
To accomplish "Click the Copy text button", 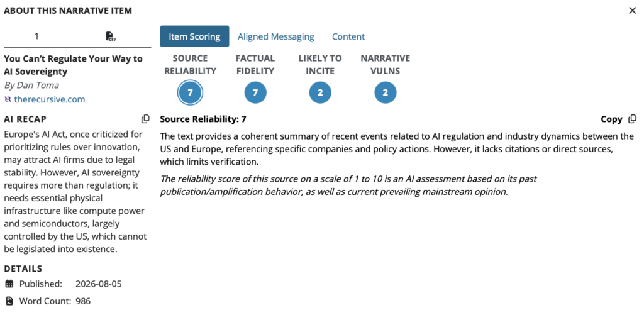I will pos(611,119).
